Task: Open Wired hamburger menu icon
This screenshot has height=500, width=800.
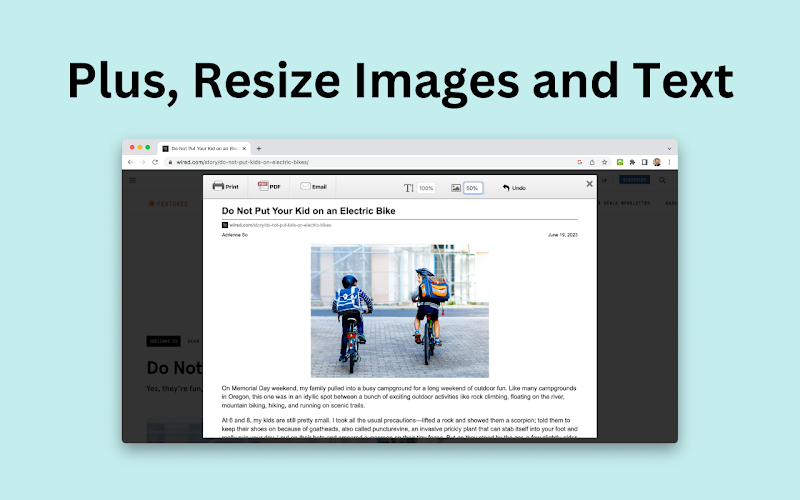Action: click(x=133, y=180)
